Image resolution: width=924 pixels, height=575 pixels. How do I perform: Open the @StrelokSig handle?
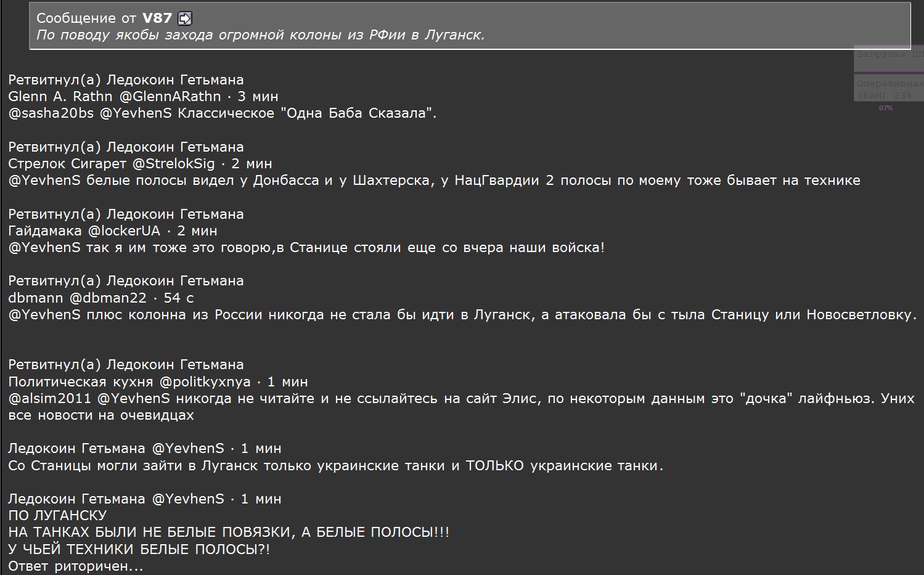click(174, 164)
